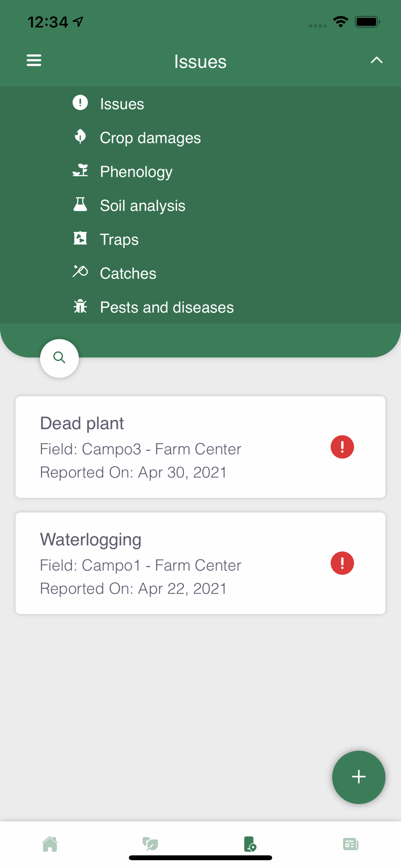Tap the search magnifier button
Viewport: 401px width, 868px height.
pos(59,358)
